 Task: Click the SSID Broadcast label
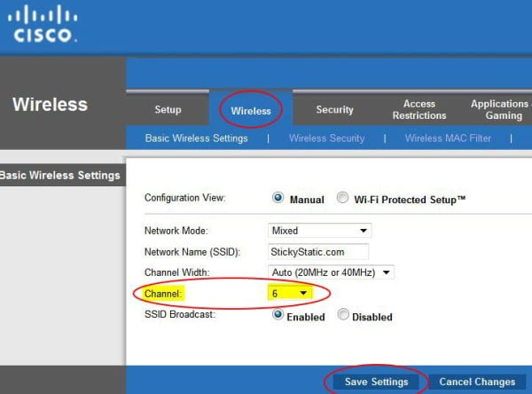coord(180,314)
